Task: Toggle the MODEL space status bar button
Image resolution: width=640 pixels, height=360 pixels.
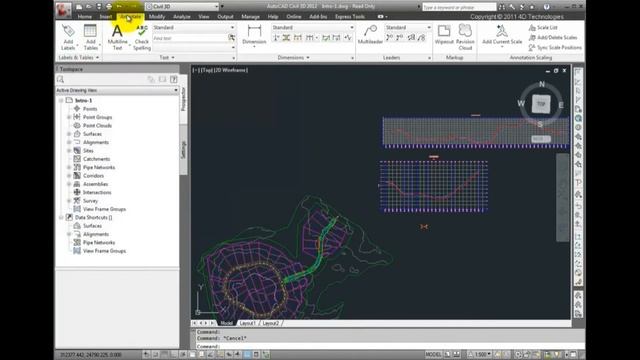Action: tap(433, 354)
